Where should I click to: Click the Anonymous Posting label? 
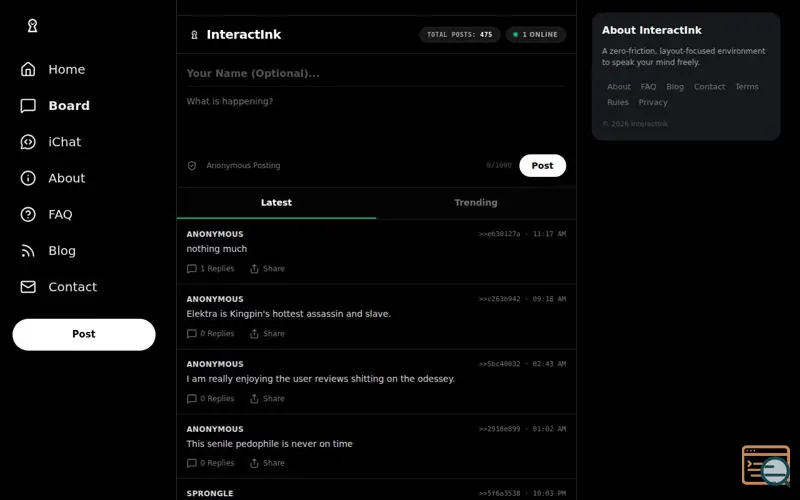point(243,166)
